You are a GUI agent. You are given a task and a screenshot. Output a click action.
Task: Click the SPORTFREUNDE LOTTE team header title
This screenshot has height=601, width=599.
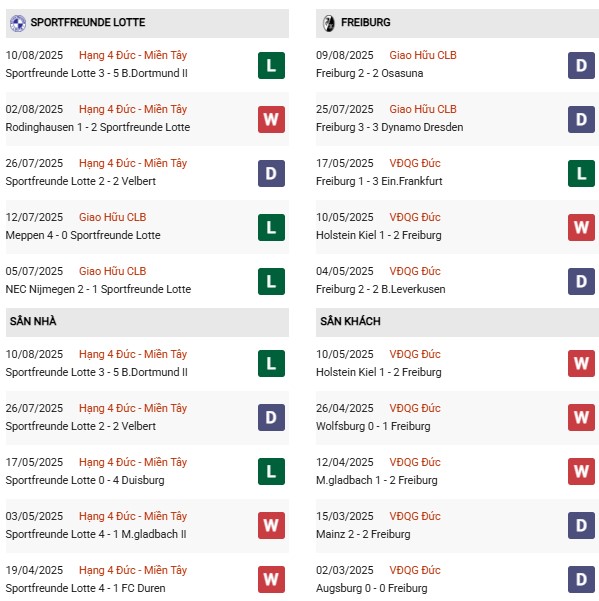pyautogui.click(x=88, y=23)
